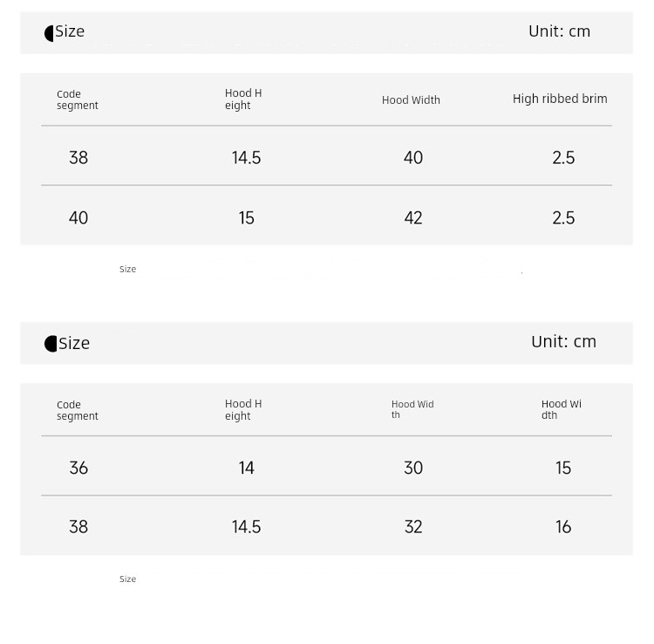Click the High ribbed brim column header
Screen dimensions: 654x644
(x=560, y=99)
